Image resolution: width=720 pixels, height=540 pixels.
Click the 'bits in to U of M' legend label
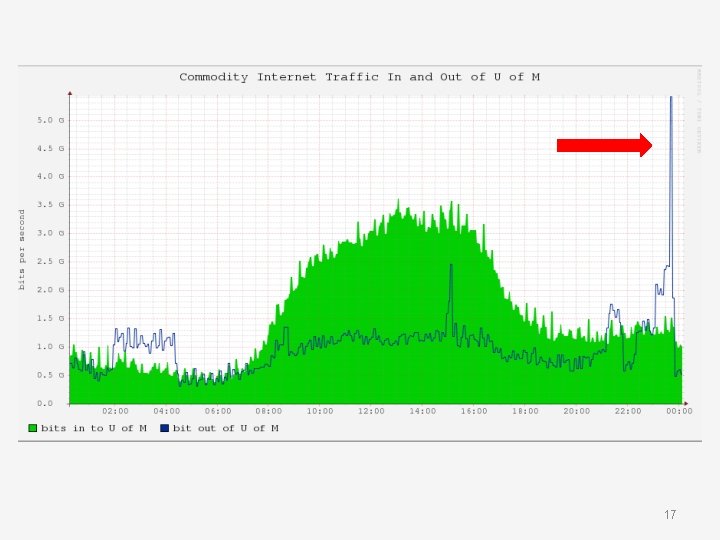[x=94, y=428]
